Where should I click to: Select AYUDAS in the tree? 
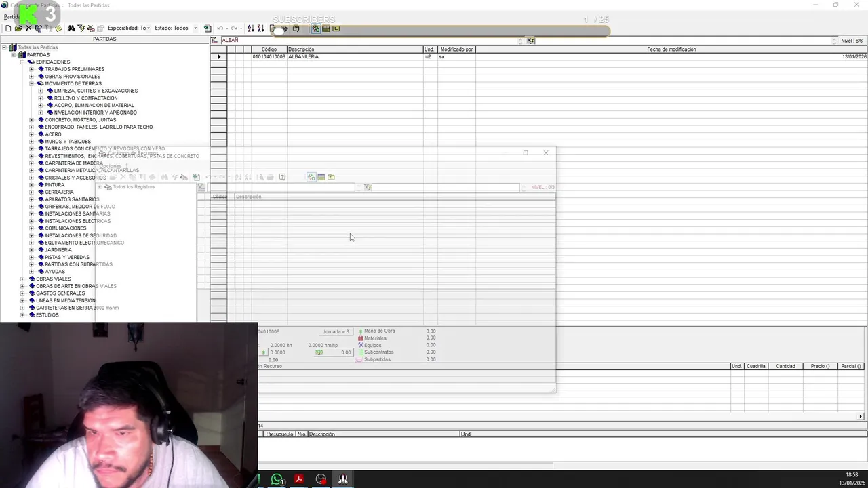point(55,272)
